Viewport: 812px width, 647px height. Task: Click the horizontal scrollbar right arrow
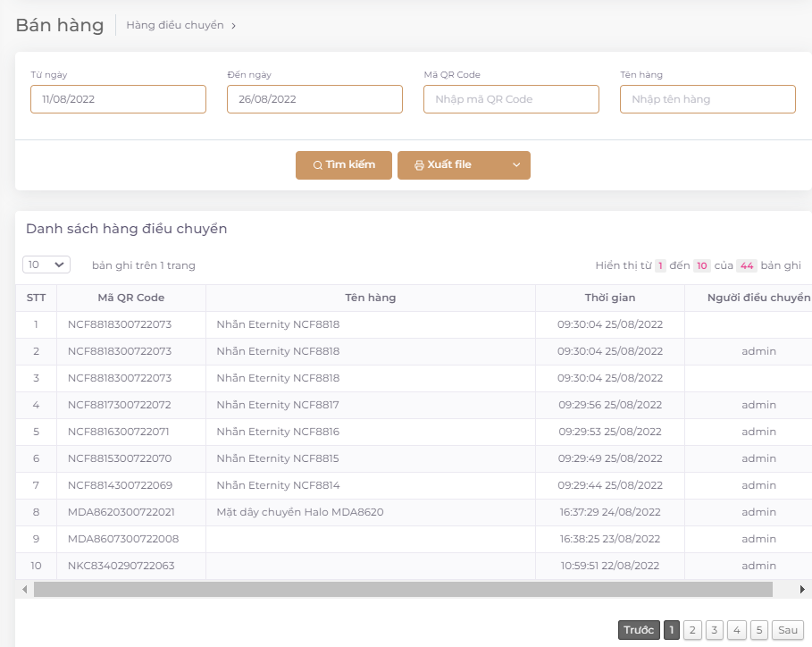(x=802, y=590)
